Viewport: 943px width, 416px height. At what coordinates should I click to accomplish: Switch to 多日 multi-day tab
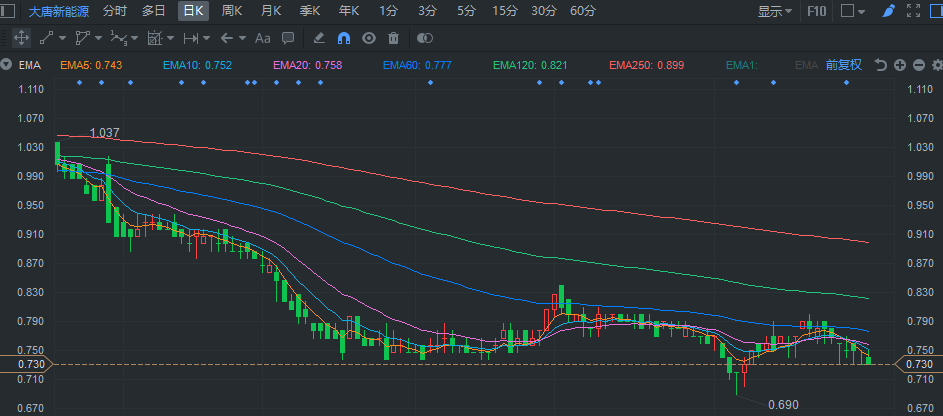(153, 11)
